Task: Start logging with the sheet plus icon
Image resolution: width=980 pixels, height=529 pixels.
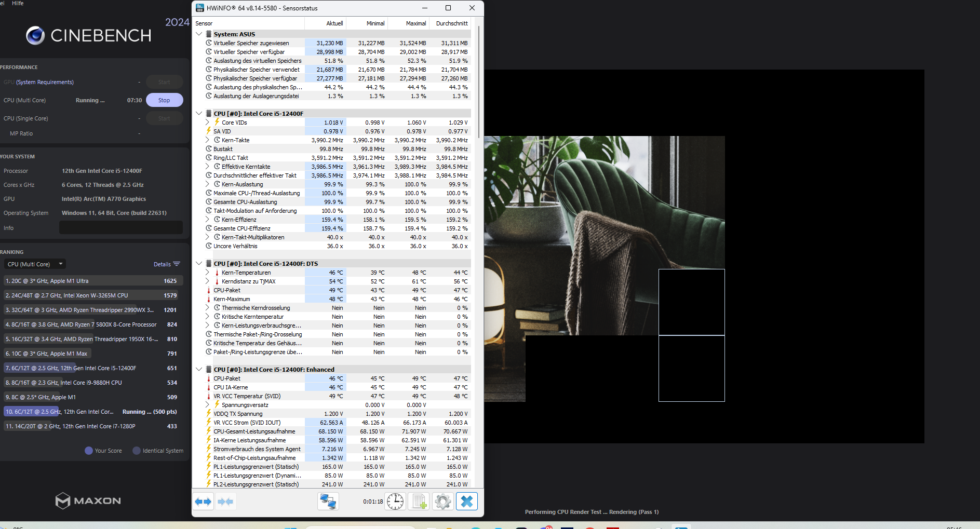Action: click(x=419, y=501)
